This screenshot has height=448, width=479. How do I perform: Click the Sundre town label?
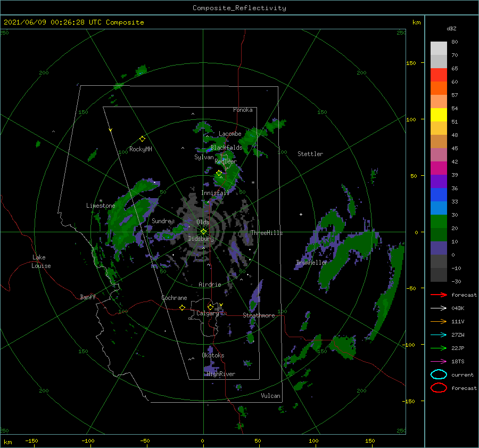tap(161, 221)
